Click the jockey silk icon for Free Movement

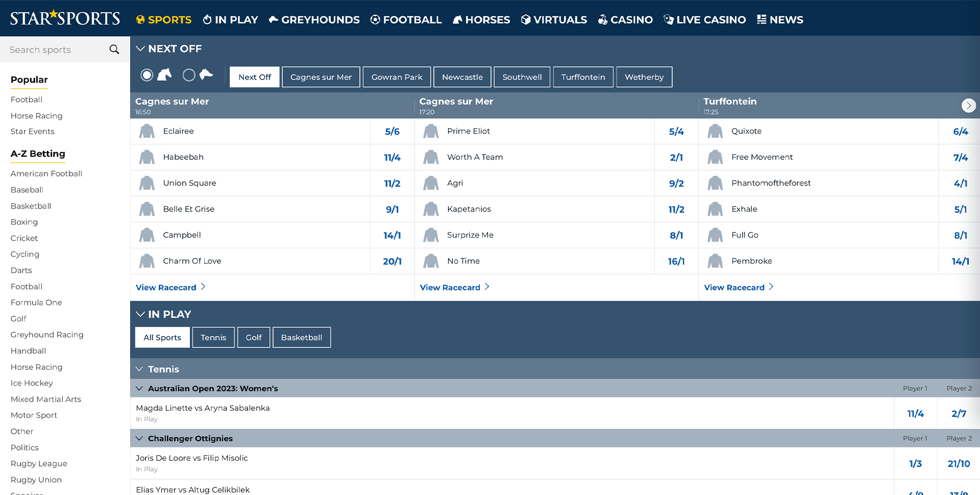pos(715,157)
